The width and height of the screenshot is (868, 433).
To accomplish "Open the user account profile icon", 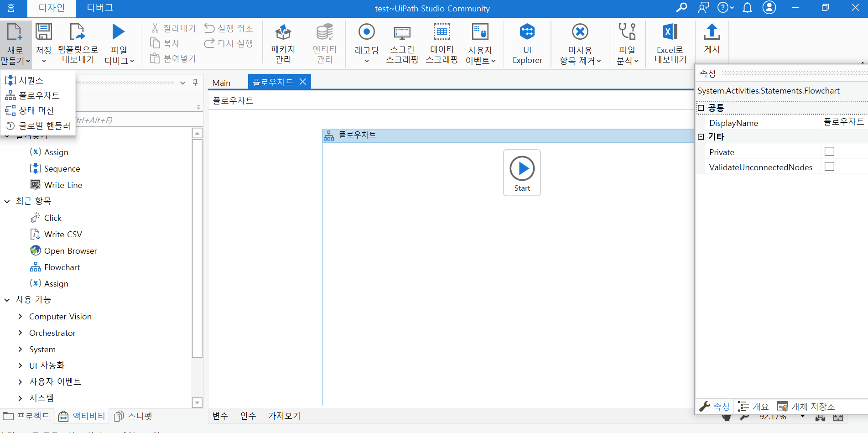I will (x=769, y=8).
